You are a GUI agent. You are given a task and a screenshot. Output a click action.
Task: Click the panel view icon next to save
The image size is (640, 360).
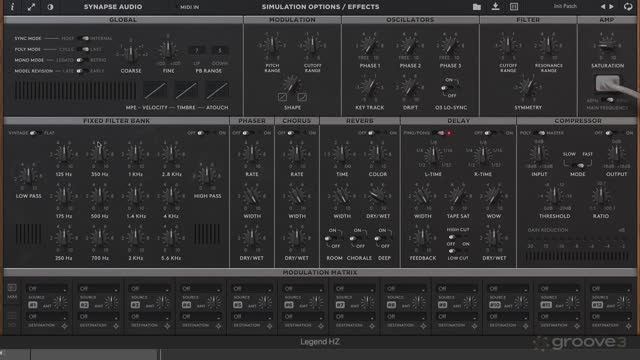tap(514, 7)
